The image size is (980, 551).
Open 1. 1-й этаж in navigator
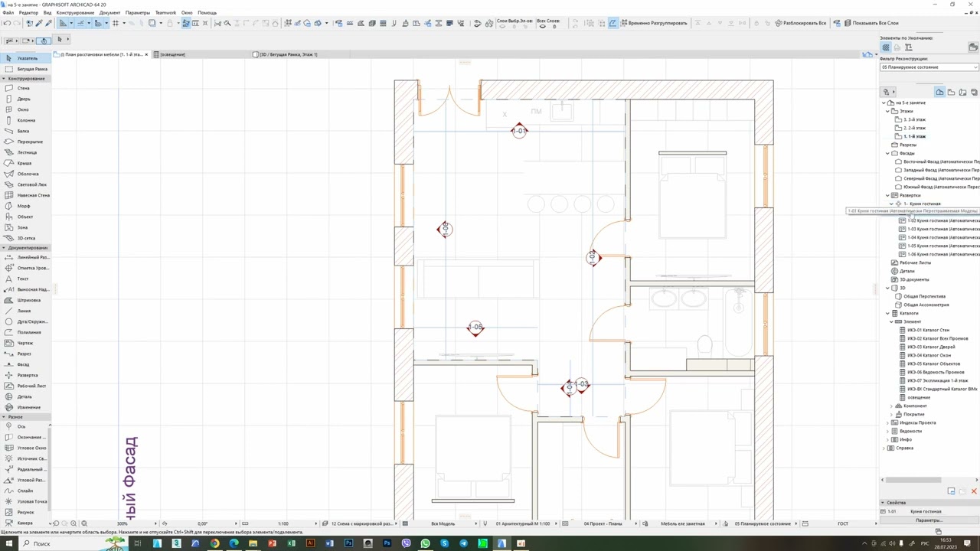914,136
